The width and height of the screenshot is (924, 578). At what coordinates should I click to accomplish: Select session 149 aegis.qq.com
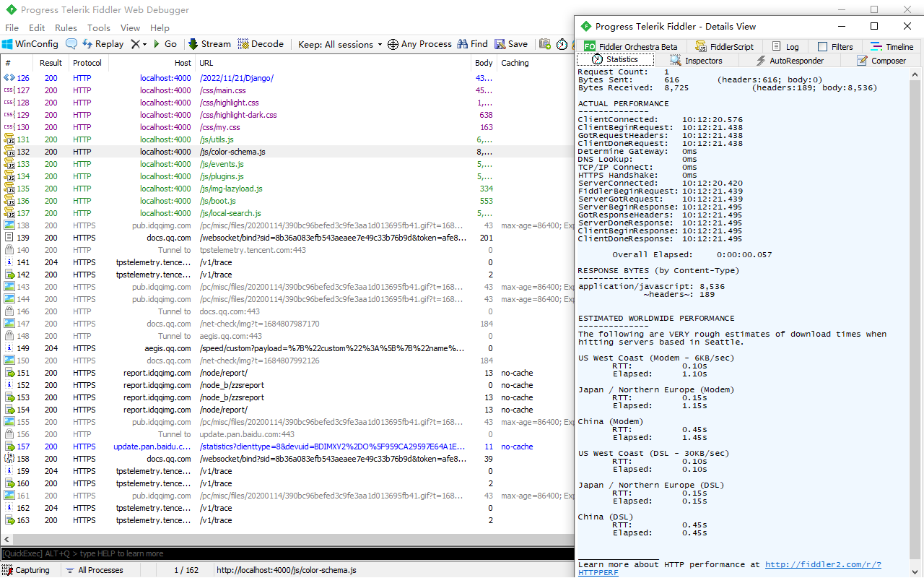(287, 348)
